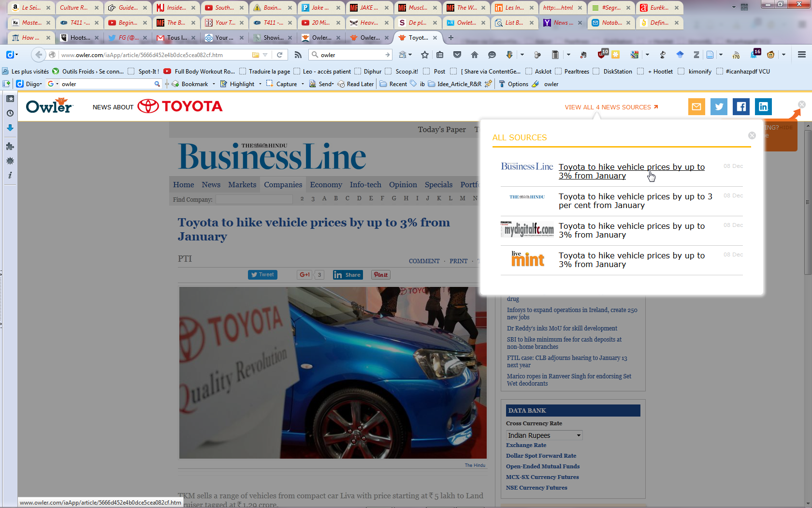Share the article on Twitter via blue icon
The height and width of the screenshot is (508, 812).
[x=719, y=106]
